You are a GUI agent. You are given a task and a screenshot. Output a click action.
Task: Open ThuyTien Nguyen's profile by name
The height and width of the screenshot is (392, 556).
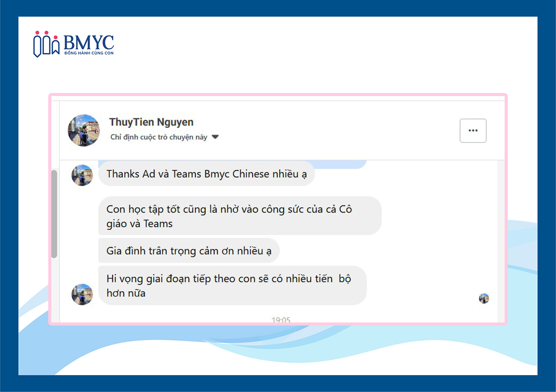click(151, 122)
